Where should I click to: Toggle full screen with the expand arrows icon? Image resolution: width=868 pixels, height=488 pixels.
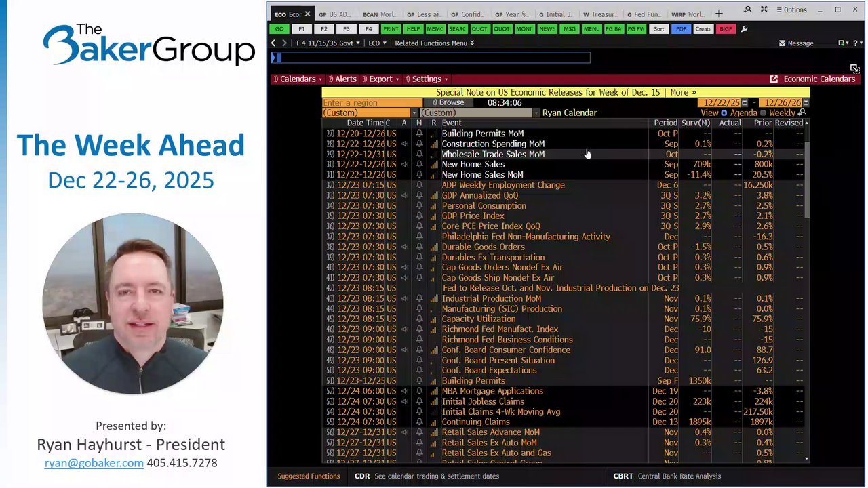pos(764,9)
